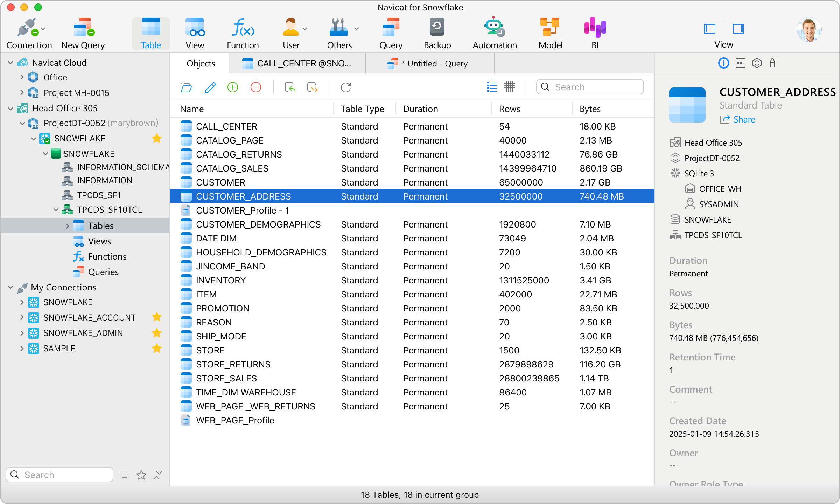Screen dimensions: 840x504
Task: Click the Backup toolbar icon
Action: 437,27
